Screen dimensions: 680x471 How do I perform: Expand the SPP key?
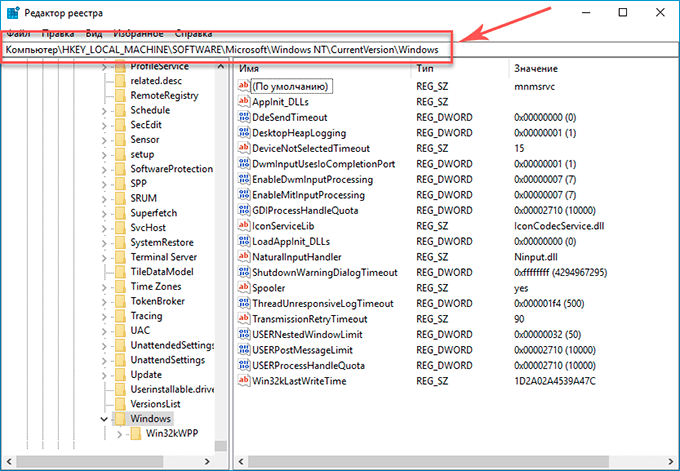104,184
